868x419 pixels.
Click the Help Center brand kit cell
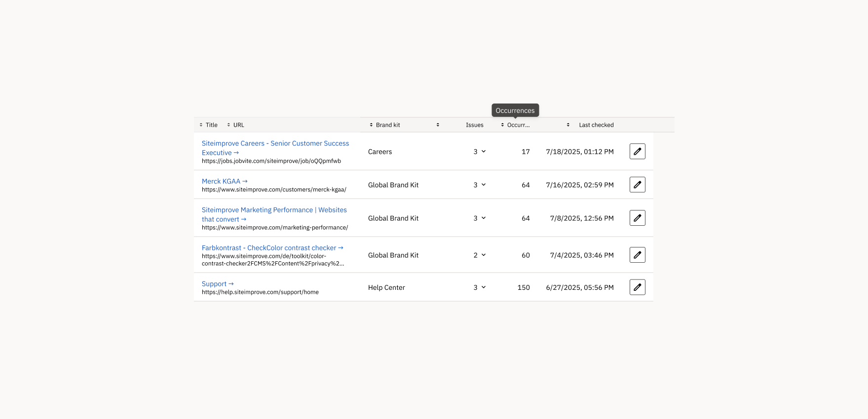point(386,287)
